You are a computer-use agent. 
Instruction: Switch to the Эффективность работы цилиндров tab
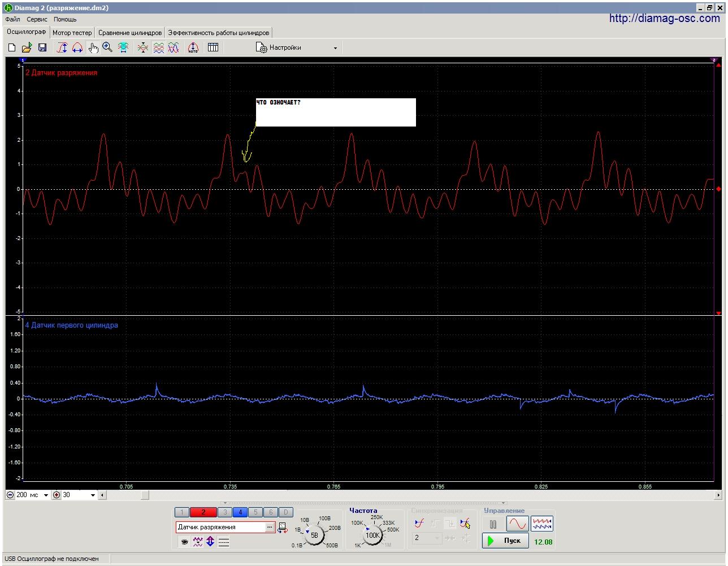(x=219, y=33)
